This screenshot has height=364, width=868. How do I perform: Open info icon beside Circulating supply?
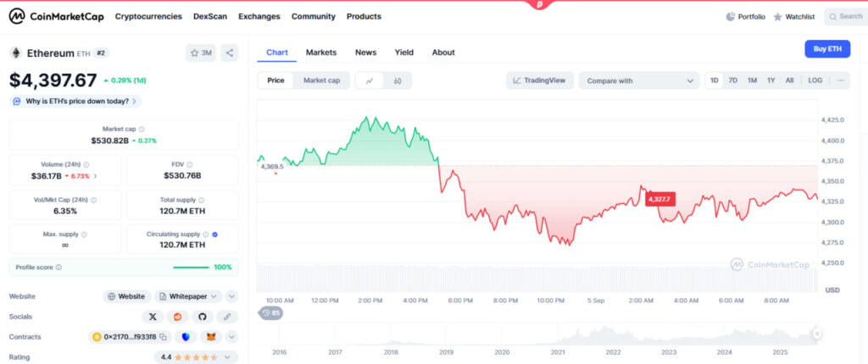pyautogui.click(x=206, y=234)
